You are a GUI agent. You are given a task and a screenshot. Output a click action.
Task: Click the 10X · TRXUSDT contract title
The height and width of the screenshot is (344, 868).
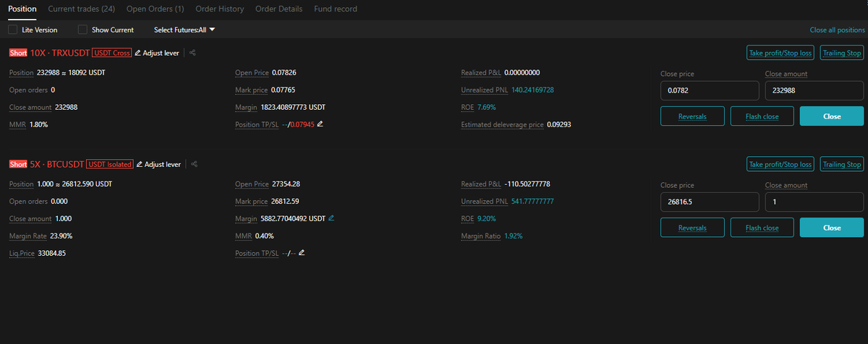pyautogui.click(x=60, y=53)
